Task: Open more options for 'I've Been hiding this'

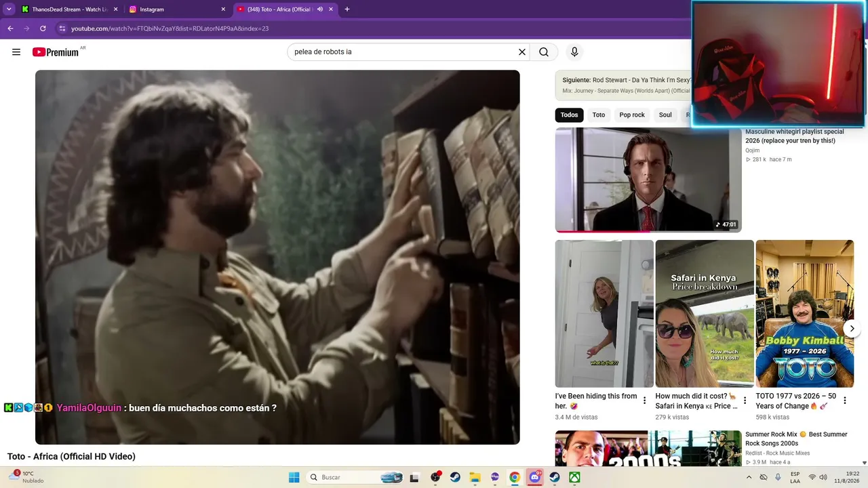Action: click(x=644, y=401)
